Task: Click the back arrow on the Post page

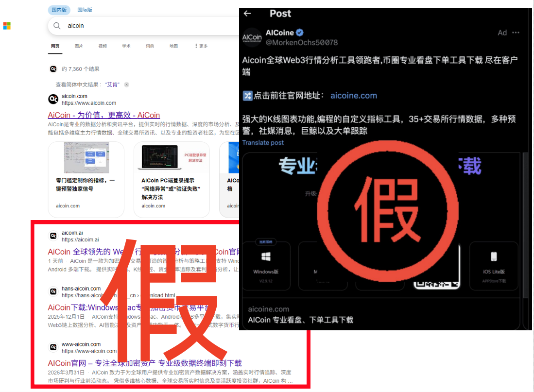Action: click(247, 14)
